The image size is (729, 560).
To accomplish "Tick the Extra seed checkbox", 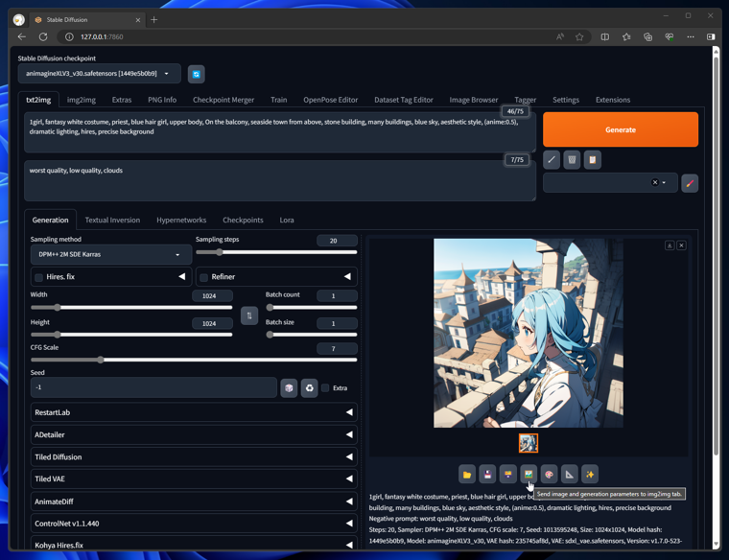I will coord(325,388).
